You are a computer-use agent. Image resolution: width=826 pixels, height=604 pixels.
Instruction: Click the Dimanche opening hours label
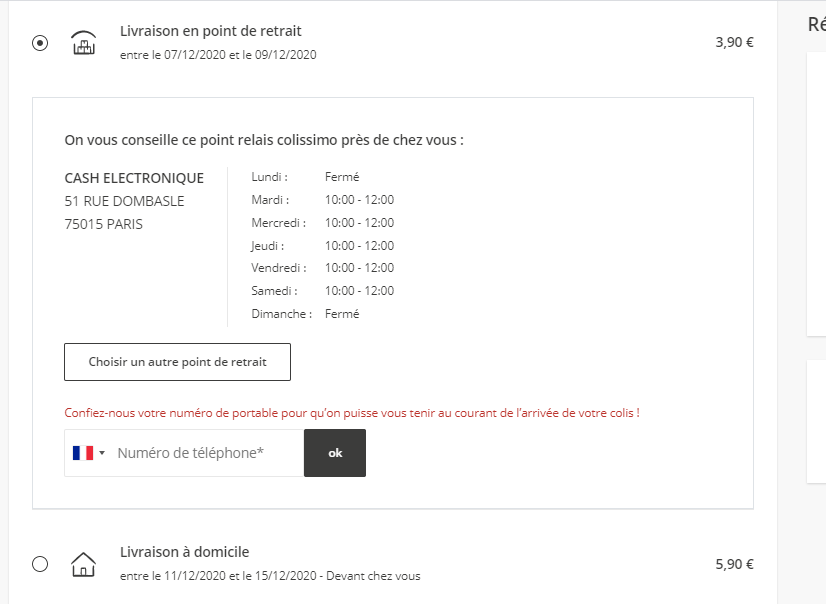(281, 314)
